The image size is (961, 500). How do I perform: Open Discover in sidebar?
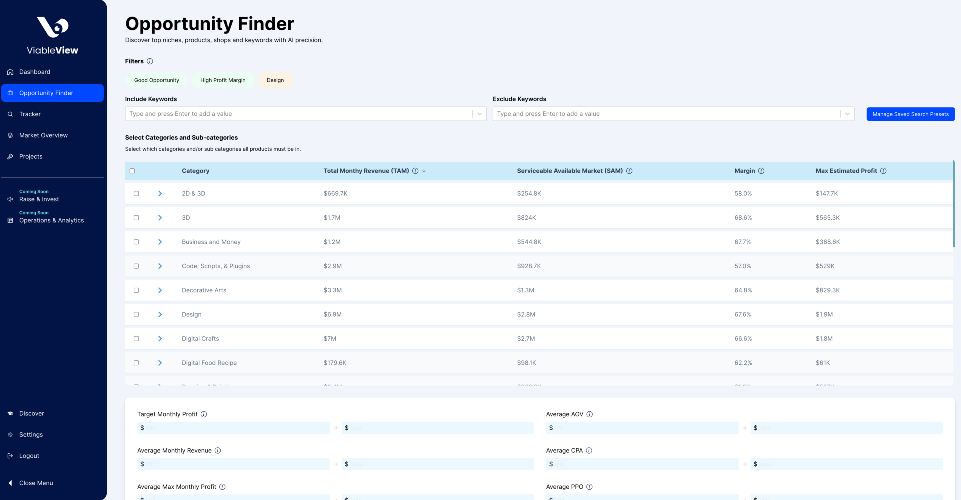[x=31, y=414]
